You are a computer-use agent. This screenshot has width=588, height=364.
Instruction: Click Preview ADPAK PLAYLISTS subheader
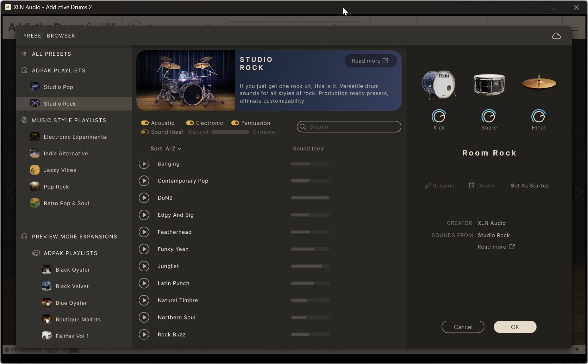pyautogui.click(x=71, y=253)
